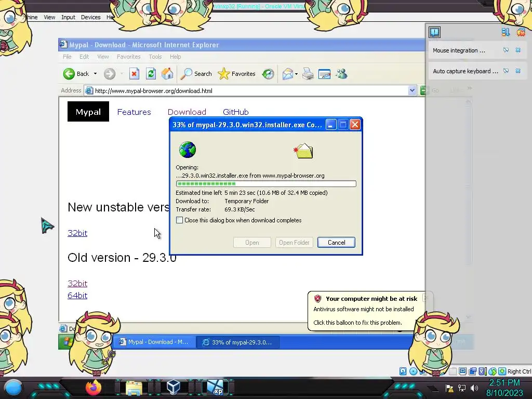
Task: Cancel the mypal installer download
Action: tap(336, 242)
